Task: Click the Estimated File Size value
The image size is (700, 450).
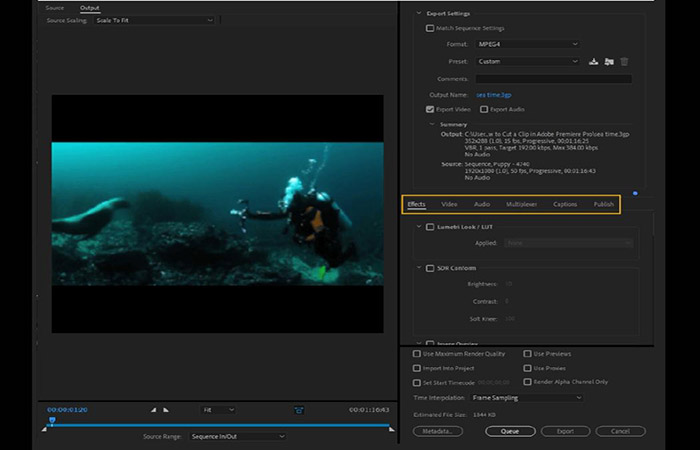Action: 484,415
